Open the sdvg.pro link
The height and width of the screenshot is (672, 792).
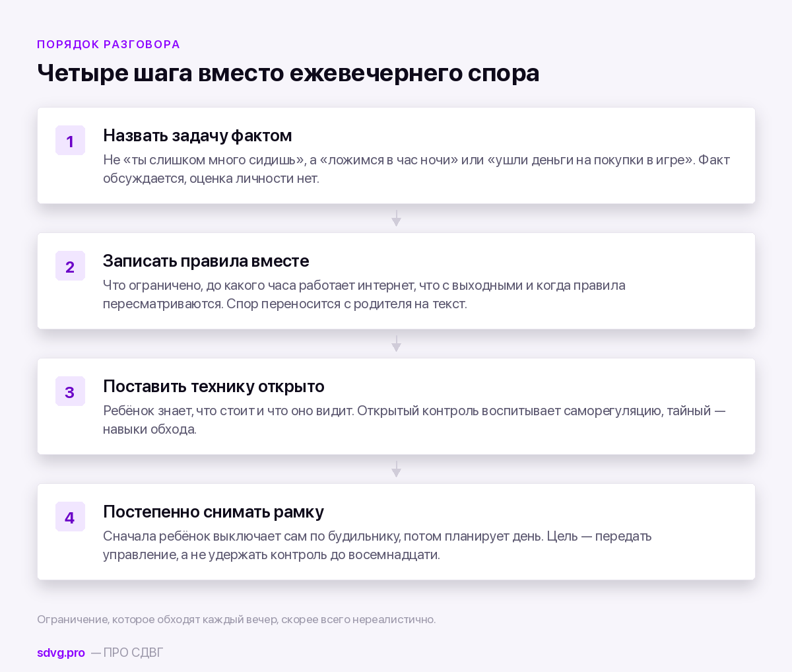pyautogui.click(x=61, y=652)
